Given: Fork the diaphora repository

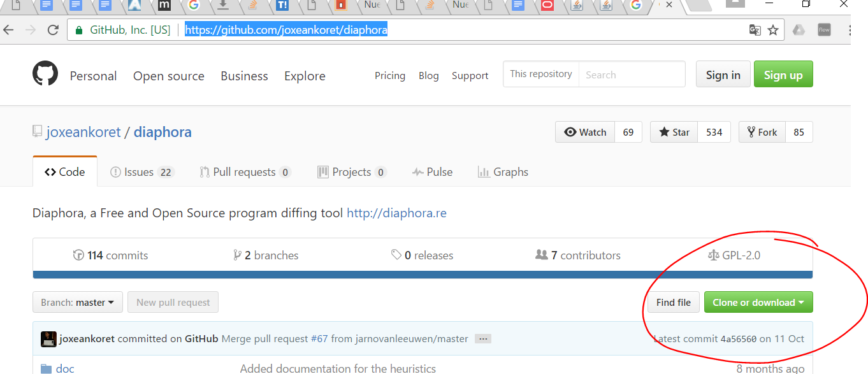Looking at the screenshot, I should 762,133.
